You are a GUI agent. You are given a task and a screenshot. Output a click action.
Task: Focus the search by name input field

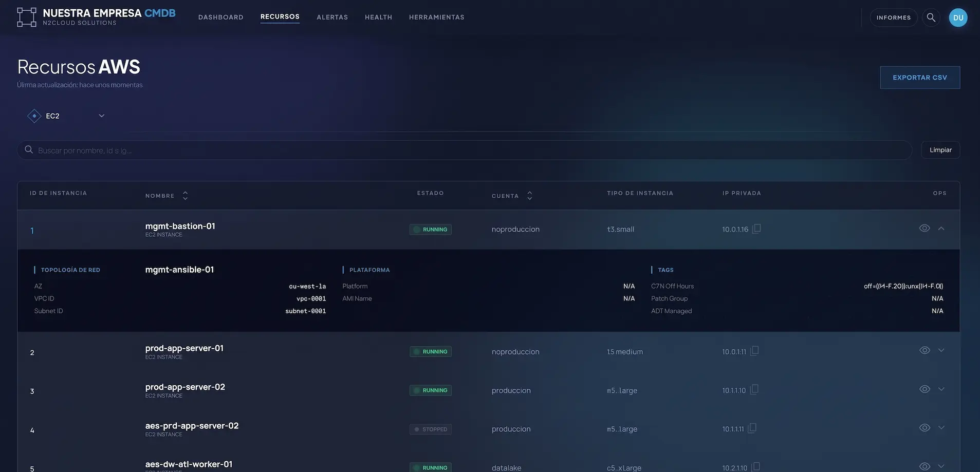[465, 150]
